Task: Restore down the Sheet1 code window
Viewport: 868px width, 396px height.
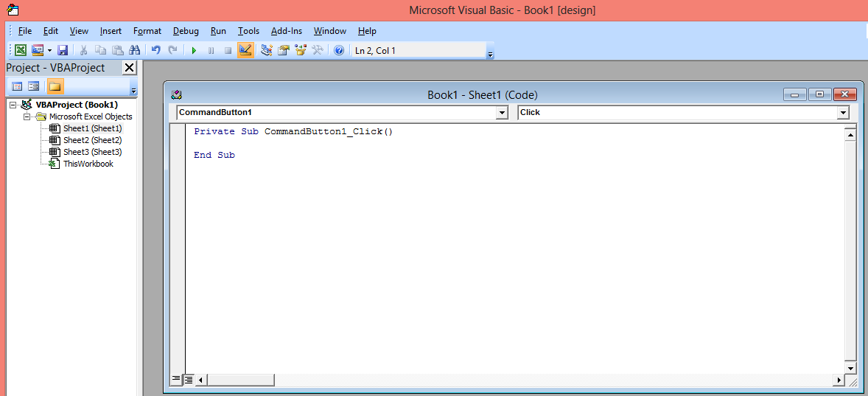Action: pyautogui.click(x=820, y=94)
